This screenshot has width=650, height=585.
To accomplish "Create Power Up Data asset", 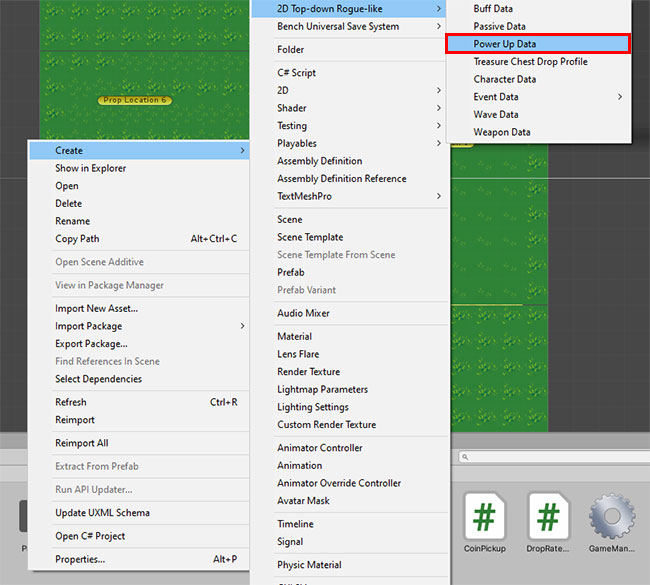I will point(538,44).
